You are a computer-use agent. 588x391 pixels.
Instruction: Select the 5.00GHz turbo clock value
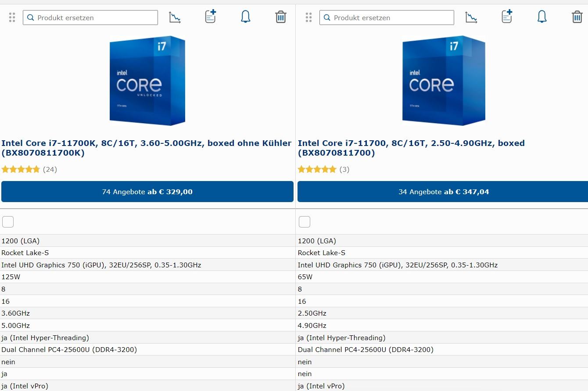point(16,326)
